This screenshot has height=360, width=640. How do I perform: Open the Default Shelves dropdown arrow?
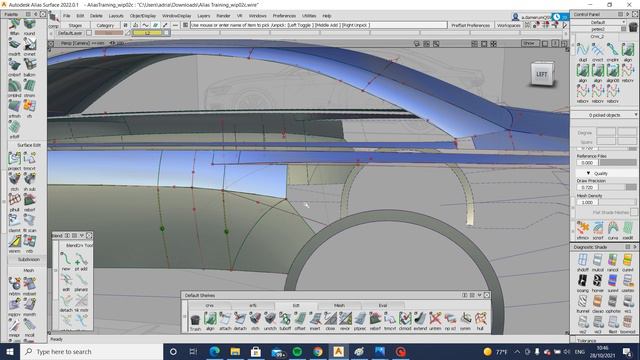480,295
